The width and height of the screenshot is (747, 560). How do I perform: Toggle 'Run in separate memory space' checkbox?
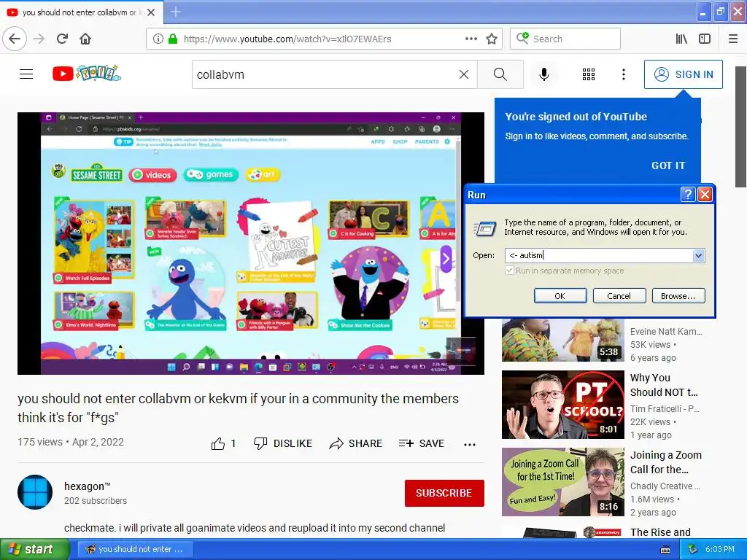[x=510, y=271]
